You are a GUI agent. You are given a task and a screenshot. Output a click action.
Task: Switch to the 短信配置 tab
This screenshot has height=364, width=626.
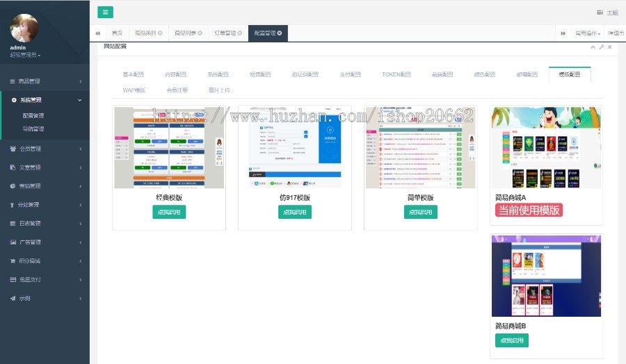coord(260,74)
